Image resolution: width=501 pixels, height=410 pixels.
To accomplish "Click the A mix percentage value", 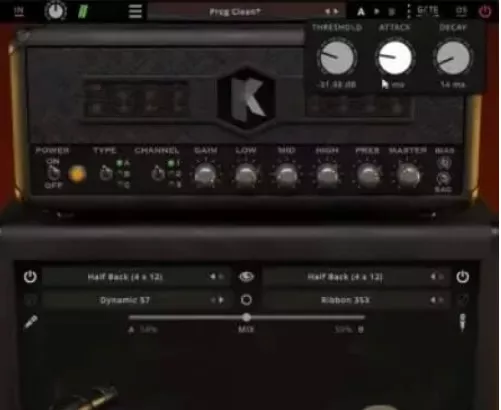I will tap(149, 330).
